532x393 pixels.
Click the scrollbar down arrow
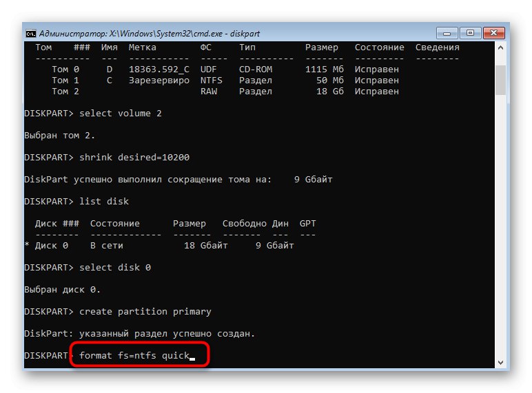(x=500, y=362)
